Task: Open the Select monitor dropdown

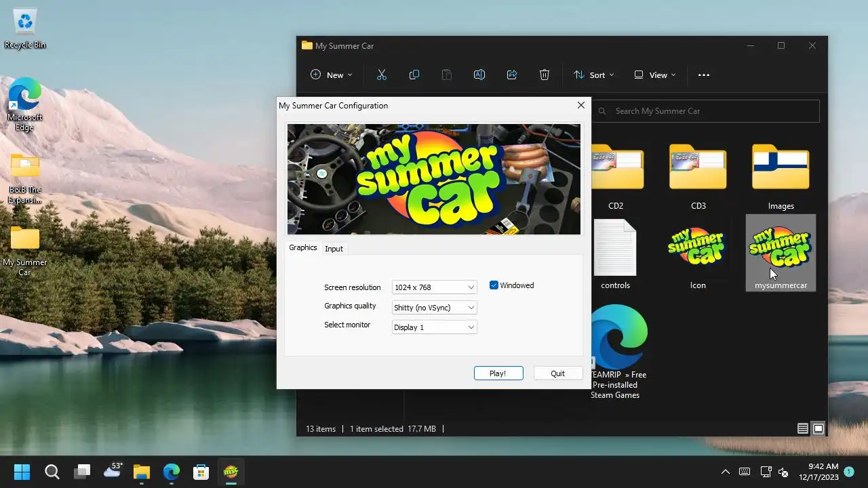Action: coord(434,327)
